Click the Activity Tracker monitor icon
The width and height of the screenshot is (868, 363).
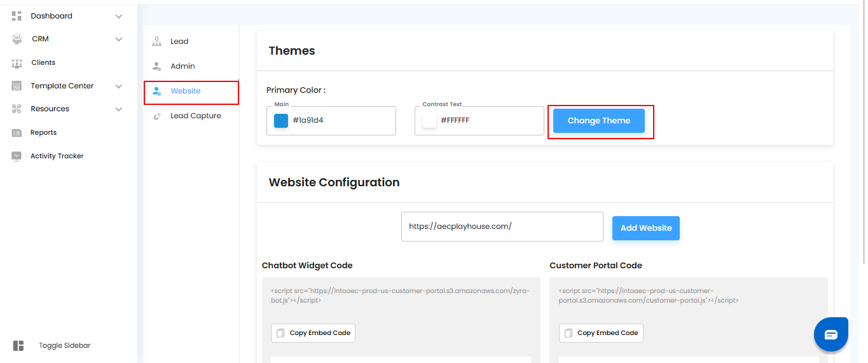[x=17, y=156]
